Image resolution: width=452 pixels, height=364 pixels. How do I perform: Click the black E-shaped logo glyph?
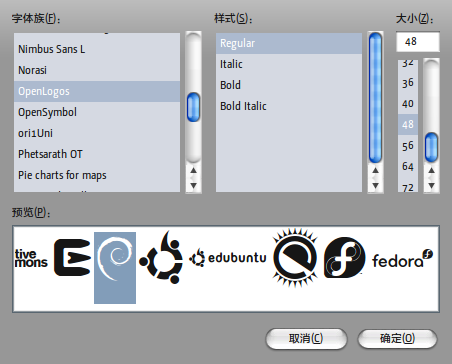click(x=72, y=257)
